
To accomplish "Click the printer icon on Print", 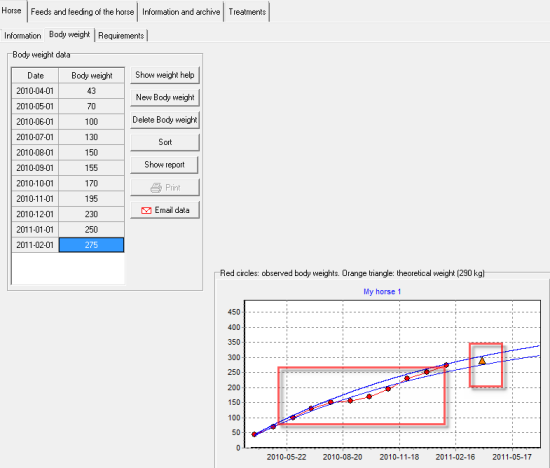I will coord(156,188).
